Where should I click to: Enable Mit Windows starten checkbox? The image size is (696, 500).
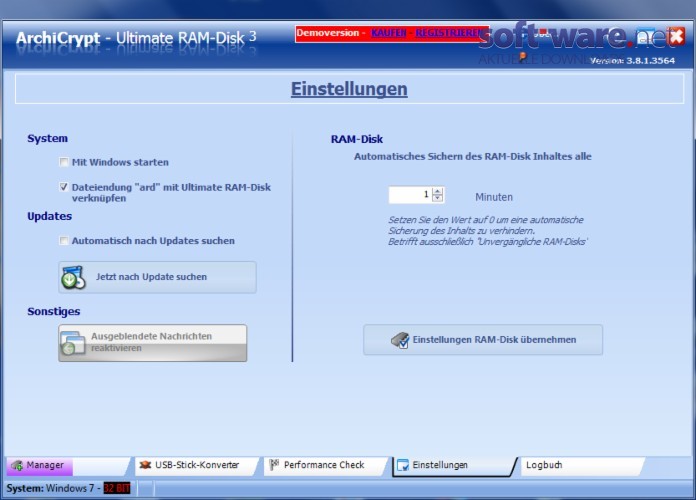(x=64, y=162)
